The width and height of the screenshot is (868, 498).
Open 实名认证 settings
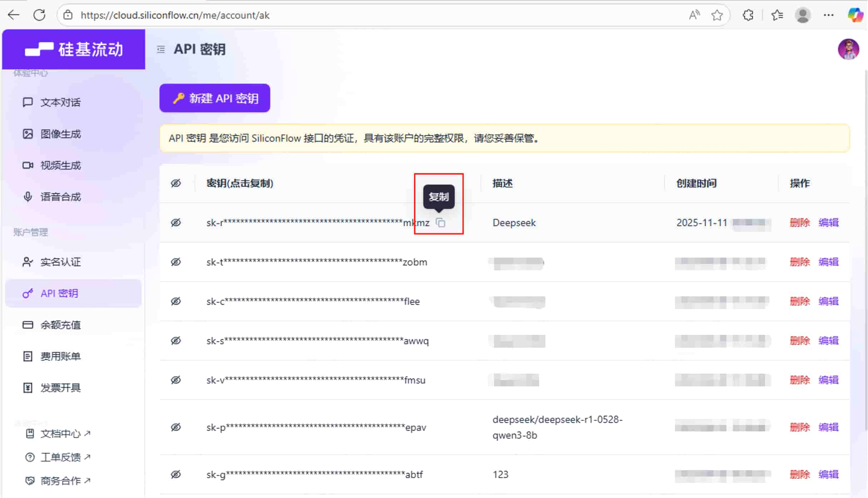[61, 262]
